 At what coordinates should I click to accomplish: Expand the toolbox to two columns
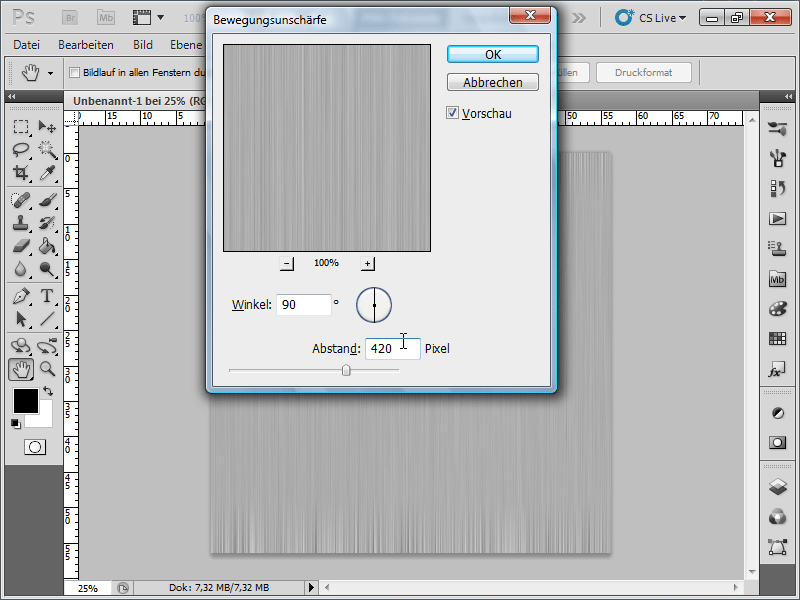click(11, 96)
